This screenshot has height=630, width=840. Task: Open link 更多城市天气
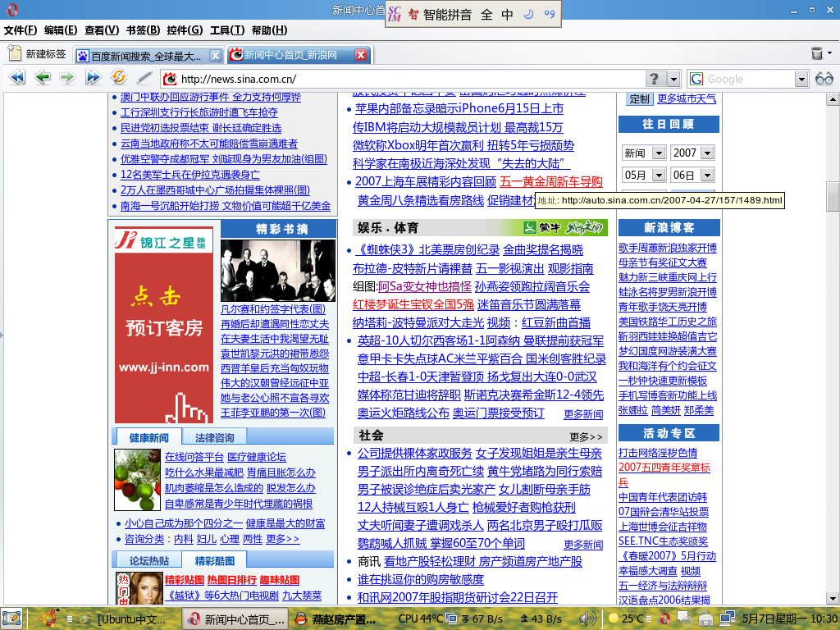(687, 98)
